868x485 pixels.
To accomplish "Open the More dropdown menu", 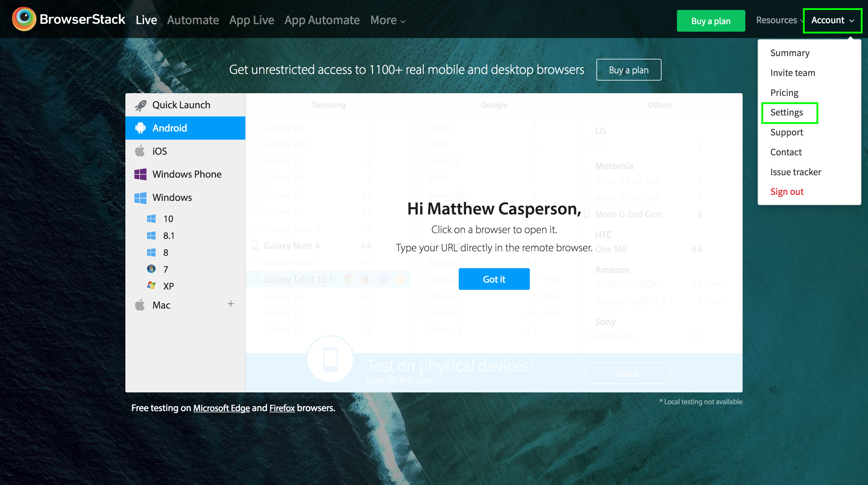I will 388,20.
